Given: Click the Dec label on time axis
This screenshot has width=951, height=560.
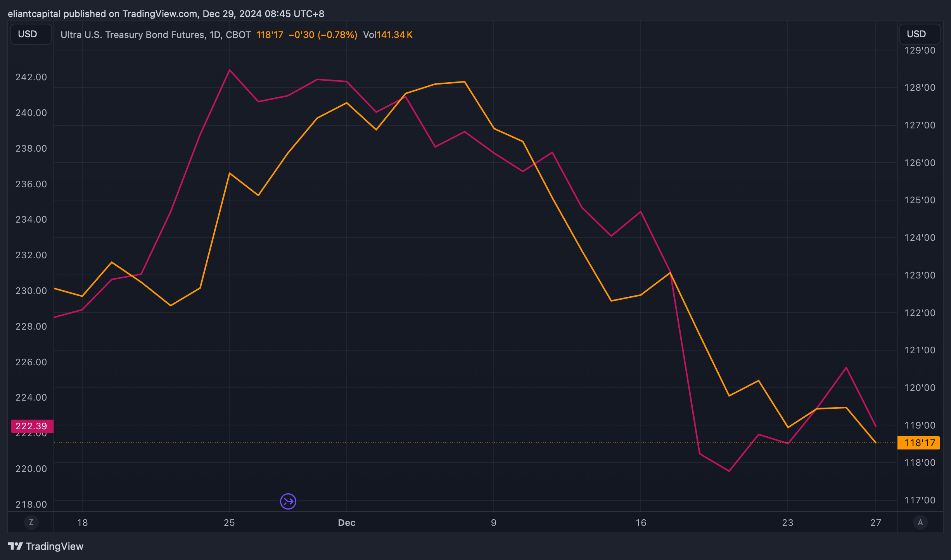Looking at the screenshot, I should tap(346, 522).
